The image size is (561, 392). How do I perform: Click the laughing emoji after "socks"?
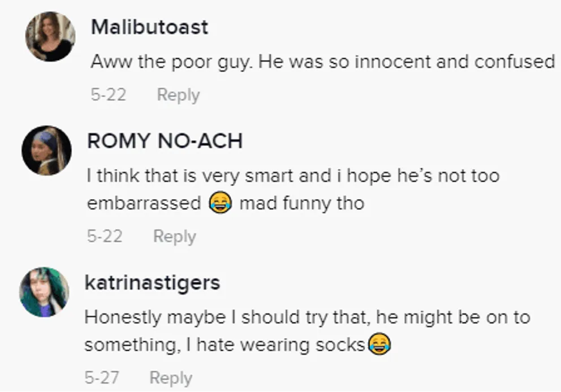point(379,344)
